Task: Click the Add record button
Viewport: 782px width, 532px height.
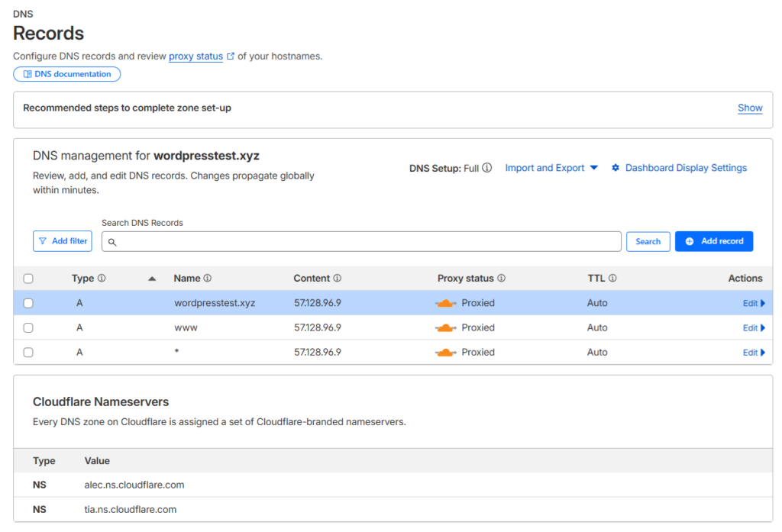Action: tap(714, 241)
